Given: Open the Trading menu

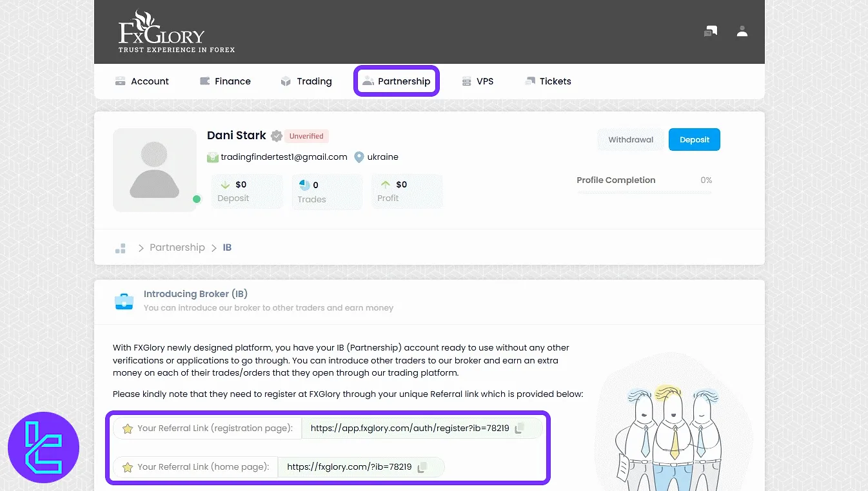Looking at the screenshot, I should coord(306,81).
